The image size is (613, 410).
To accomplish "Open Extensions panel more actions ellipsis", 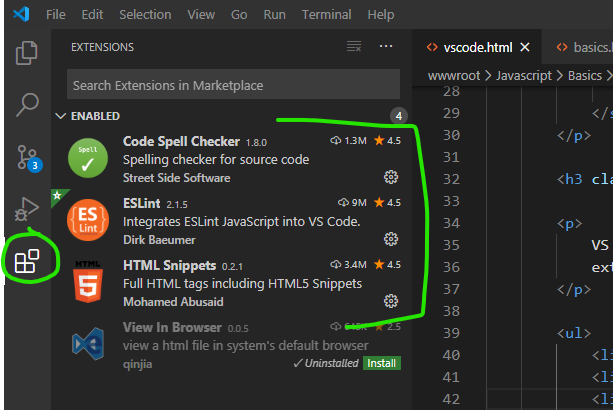I will tap(387, 47).
